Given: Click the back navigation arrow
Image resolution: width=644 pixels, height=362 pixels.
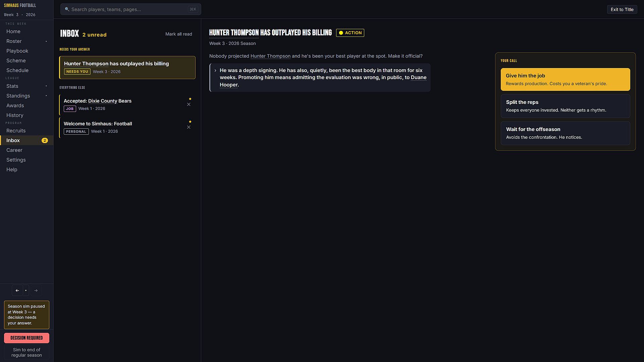Looking at the screenshot, I should (x=17, y=290).
